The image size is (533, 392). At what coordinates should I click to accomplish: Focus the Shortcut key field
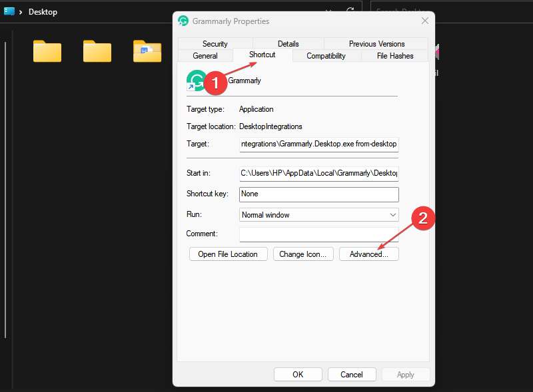[x=319, y=194]
